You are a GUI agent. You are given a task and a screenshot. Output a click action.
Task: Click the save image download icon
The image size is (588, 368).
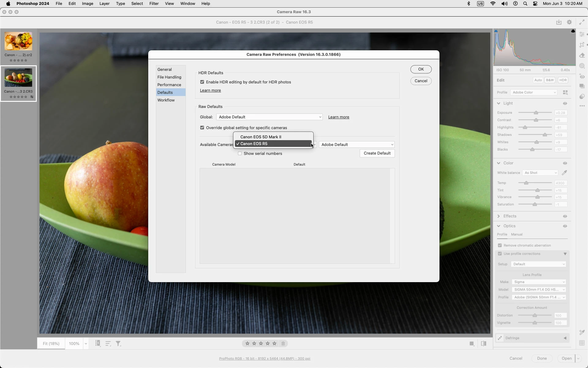pyautogui.click(x=559, y=22)
